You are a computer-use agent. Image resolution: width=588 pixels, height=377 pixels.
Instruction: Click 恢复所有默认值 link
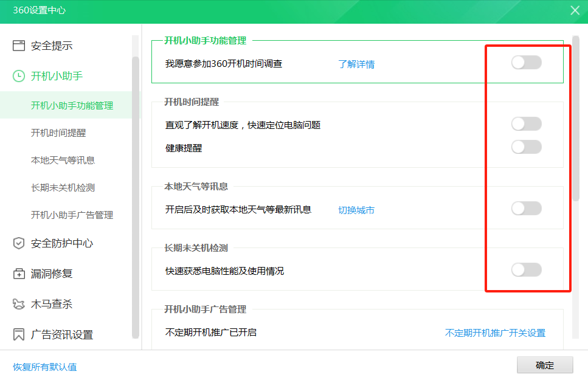point(44,367)
